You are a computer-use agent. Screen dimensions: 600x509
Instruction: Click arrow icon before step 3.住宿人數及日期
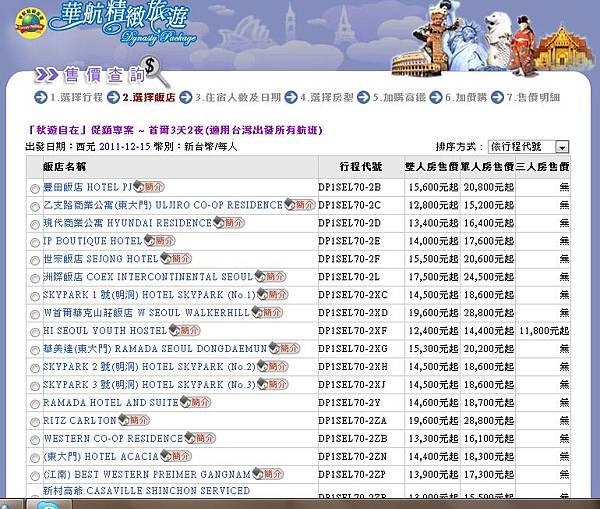pos(186,97)
